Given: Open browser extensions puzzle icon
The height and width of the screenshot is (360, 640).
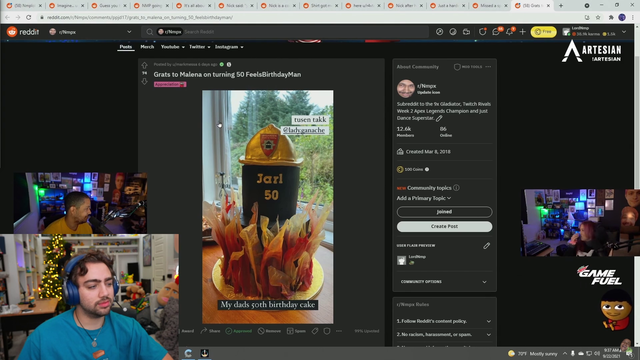Looking at the screenshot, I should click(611, 18).
